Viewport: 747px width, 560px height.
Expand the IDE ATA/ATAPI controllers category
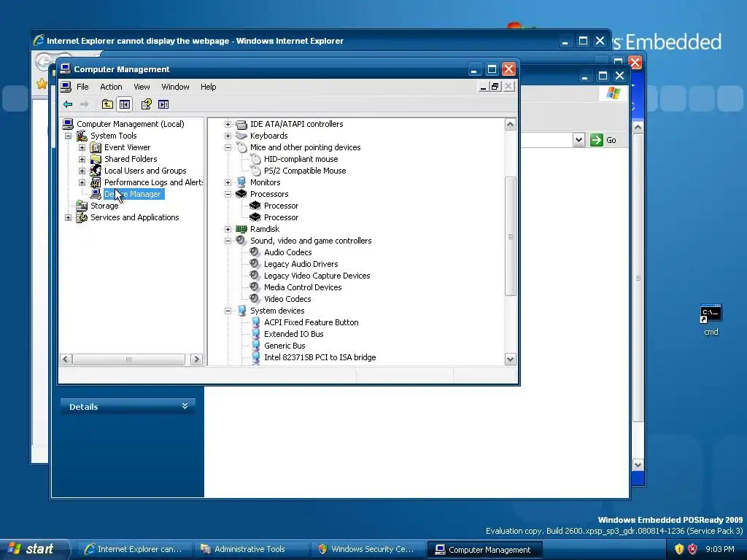(228, 124)
